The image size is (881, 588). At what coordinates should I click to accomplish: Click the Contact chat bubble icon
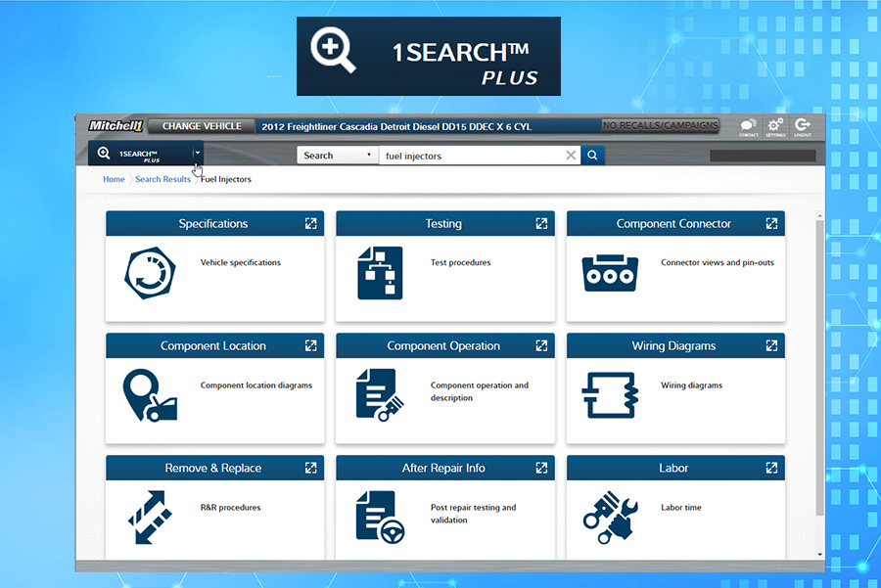coord(748,126)
